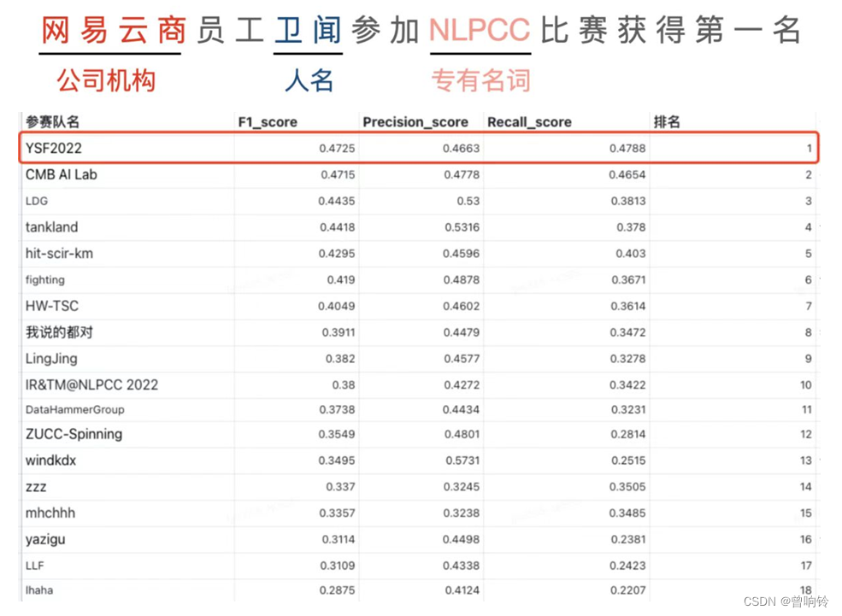Click the recall value 0.3813
The height and width of the screenshot is (616, 842).
[x=628, y=201]
